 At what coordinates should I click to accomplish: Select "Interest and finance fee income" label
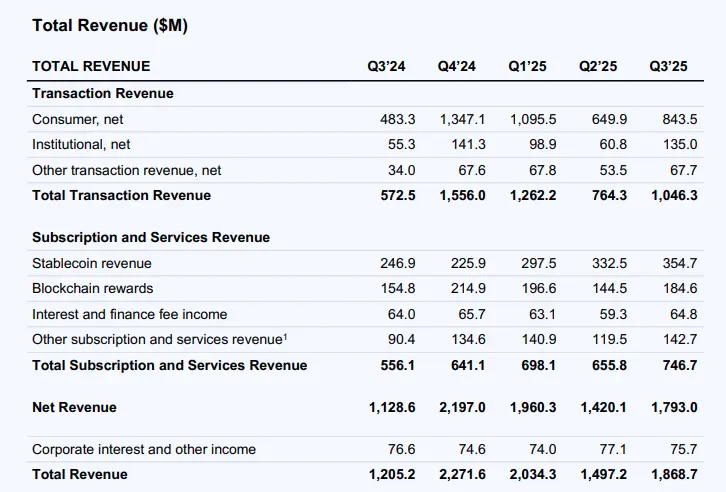click(x=130, y=314)
